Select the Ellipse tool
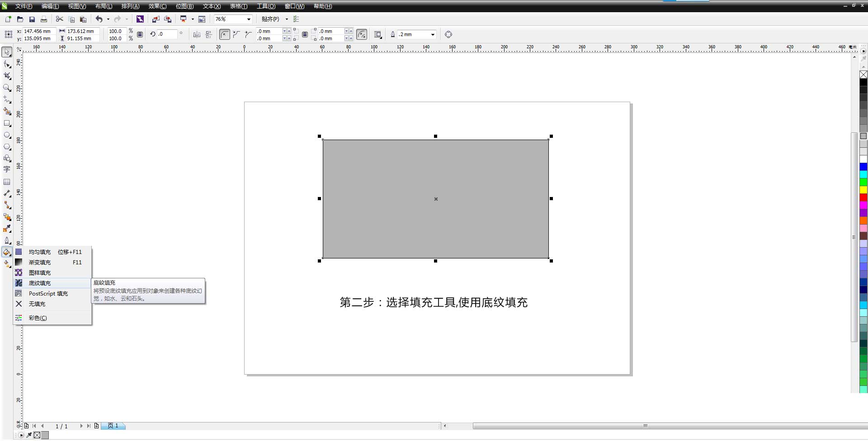 click(7, 135)
